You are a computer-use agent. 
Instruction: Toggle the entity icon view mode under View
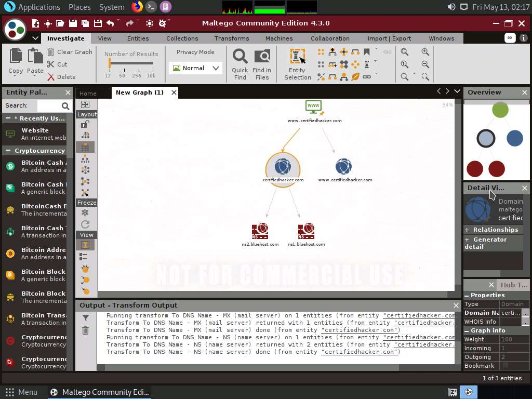point(85,245)
